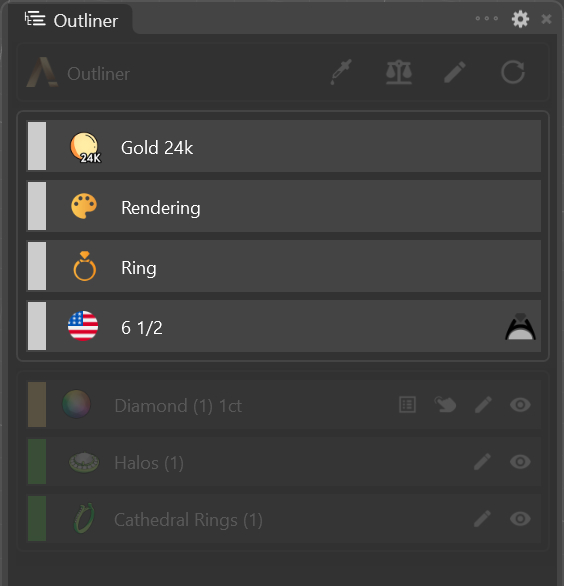Screen dimensions: 564x586
Task: Edit Halos (1) with pencil button
Action: pyautogui.click(x=482, y=462)
